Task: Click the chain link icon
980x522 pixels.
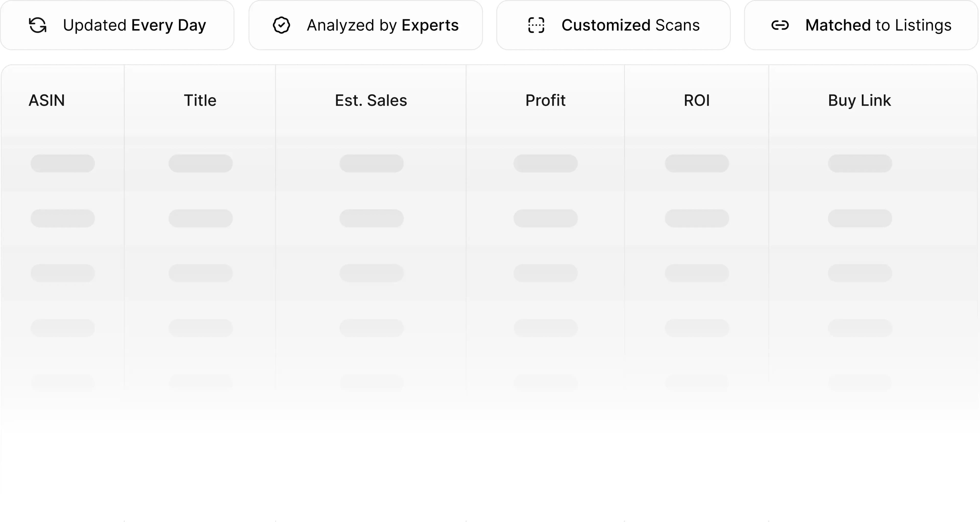Action: click(x=780, y=25)
